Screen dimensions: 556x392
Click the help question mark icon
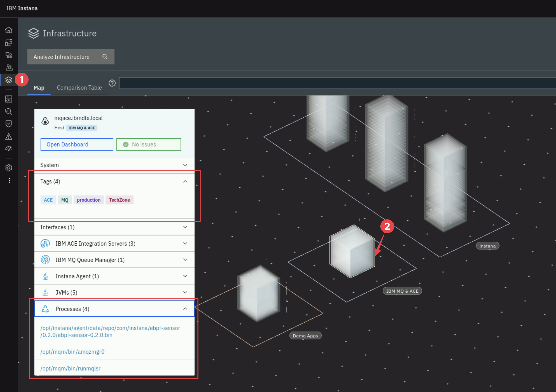pyautogui.click(x=112, y=83)
